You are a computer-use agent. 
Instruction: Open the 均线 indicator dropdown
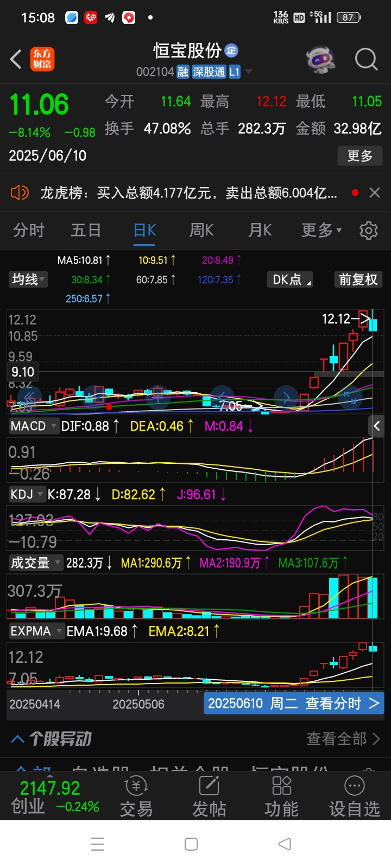[x=28, y=279]
